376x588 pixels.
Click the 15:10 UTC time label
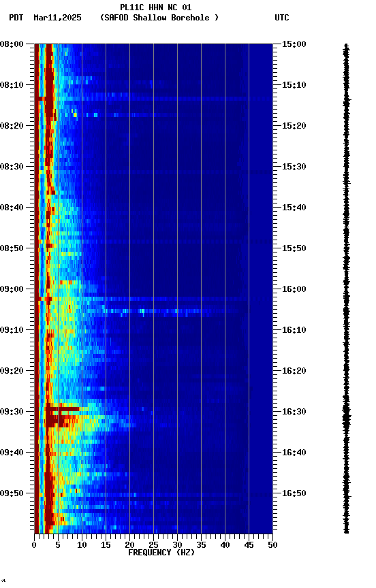pyautogui.click(x=294, y=85)
